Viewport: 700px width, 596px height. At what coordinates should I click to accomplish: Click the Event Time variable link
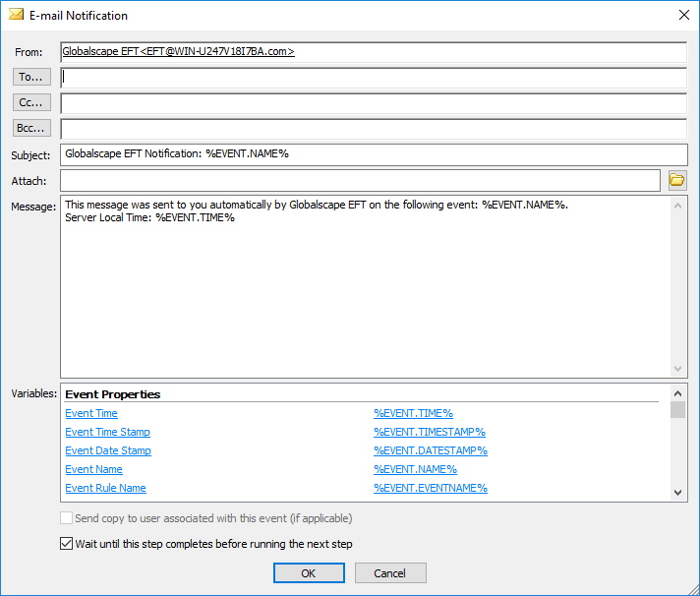click(91, 413)
